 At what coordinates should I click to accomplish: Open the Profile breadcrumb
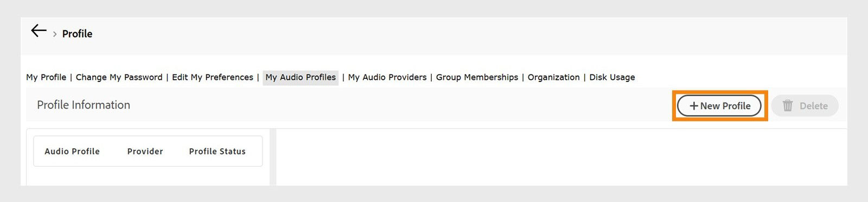[77, 34]
